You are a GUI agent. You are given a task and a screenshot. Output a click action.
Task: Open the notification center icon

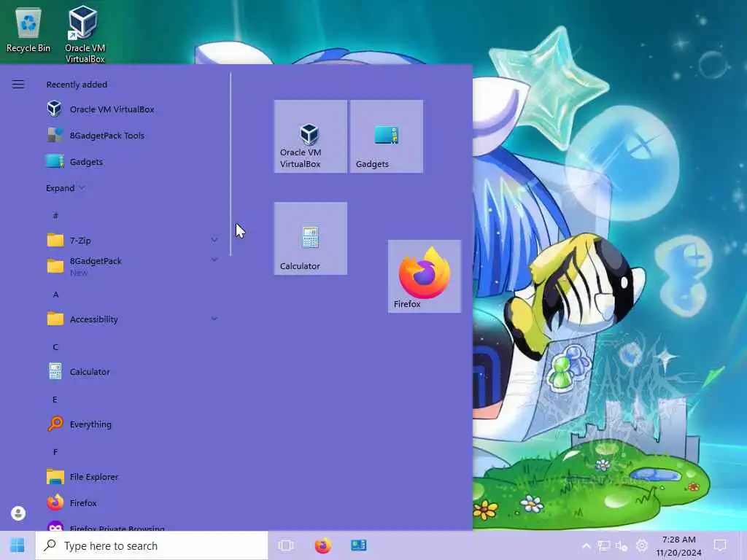[720, 545]
